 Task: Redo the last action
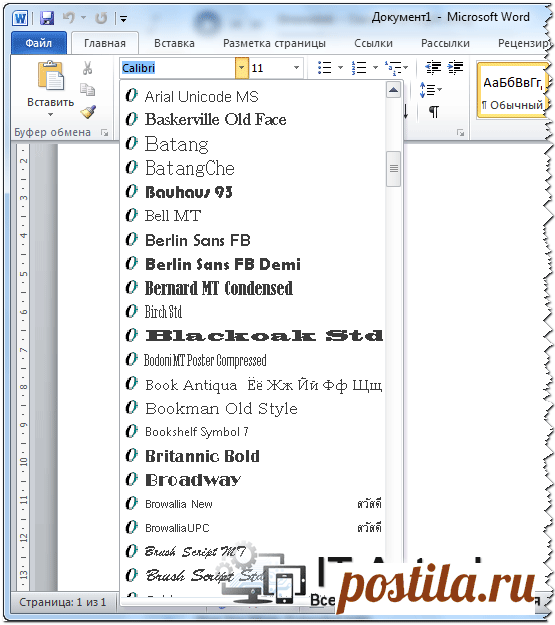pyautogui.click(x=101, y=18)
